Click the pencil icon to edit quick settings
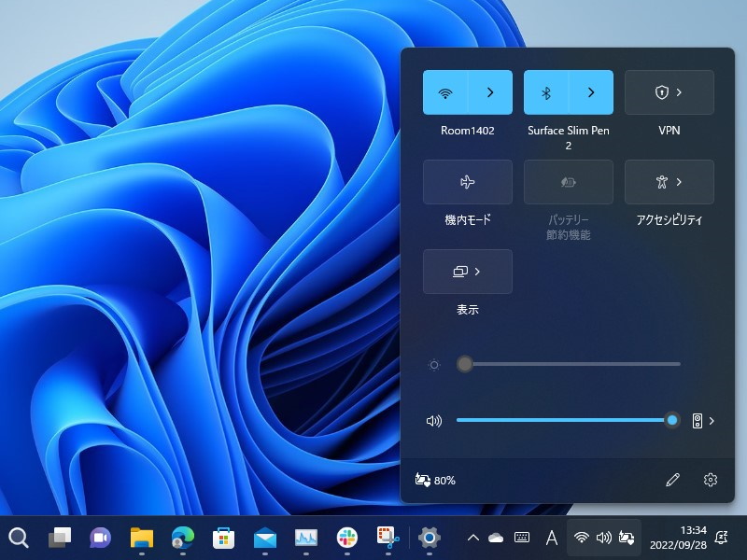Viewport: 747px width, 560px height. 671,480
